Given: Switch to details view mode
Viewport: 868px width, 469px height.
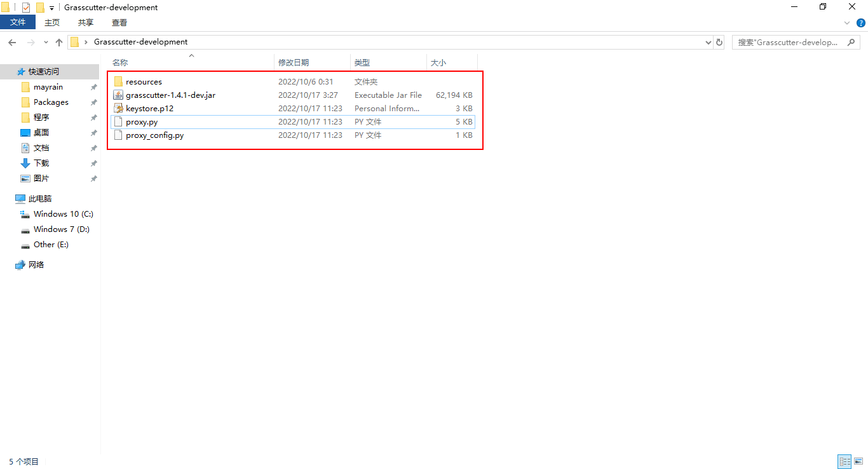Looking at the screenshot, I should click(844, 462).
